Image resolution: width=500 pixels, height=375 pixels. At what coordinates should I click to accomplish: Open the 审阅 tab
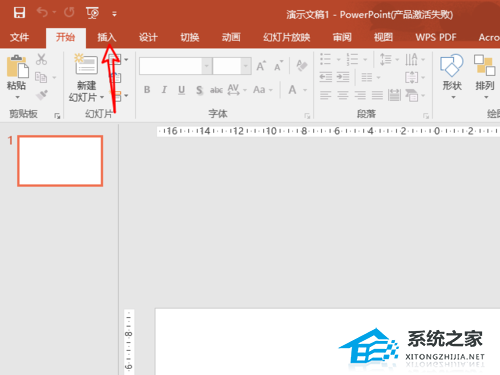(x=342, y=37)
